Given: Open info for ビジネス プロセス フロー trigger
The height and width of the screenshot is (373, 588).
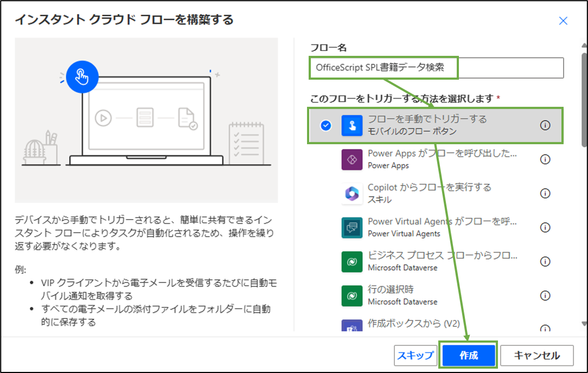Looking at the screenshot, I should pos(545,262).
